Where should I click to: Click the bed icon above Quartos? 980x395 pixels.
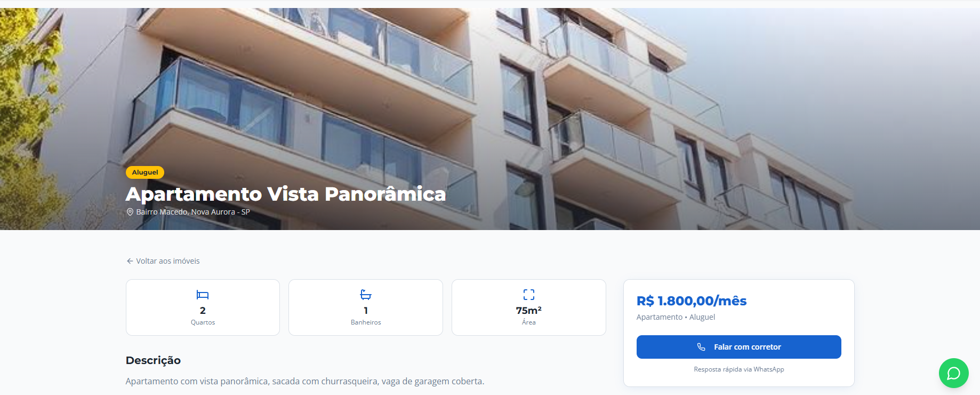[203, 295]
